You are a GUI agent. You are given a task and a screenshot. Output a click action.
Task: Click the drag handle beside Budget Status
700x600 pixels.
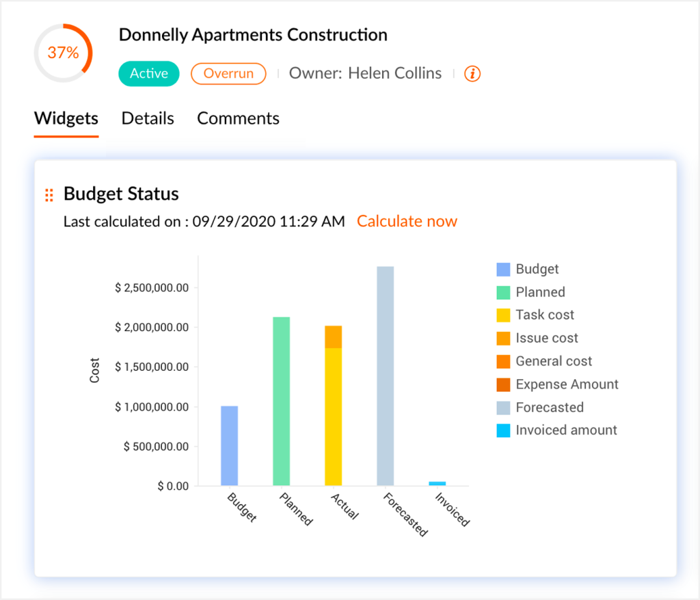pos(48,194)
